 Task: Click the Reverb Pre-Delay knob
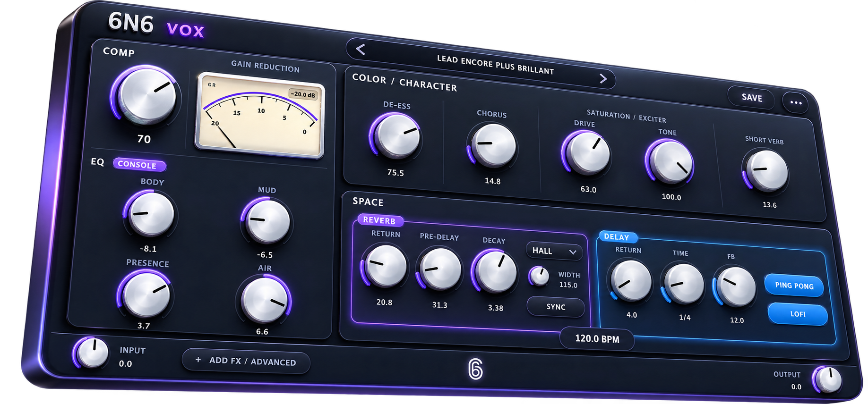pos(440,269)
